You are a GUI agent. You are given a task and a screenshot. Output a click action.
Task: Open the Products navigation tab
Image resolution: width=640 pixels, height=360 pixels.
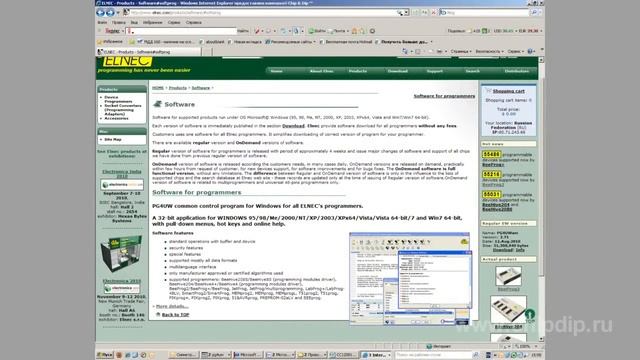tap(358, 71)
